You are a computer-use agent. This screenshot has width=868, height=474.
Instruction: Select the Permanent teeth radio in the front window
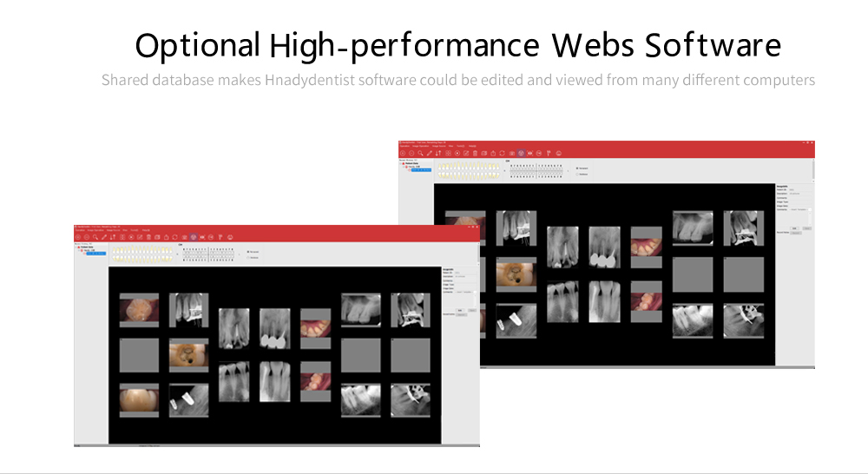click(247, 252)
